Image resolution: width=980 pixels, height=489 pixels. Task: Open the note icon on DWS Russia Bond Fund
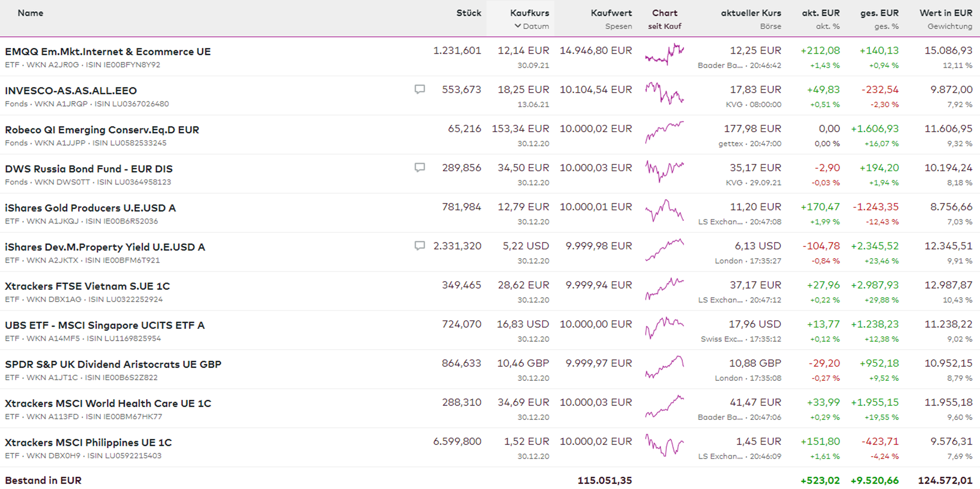(420, 167)
